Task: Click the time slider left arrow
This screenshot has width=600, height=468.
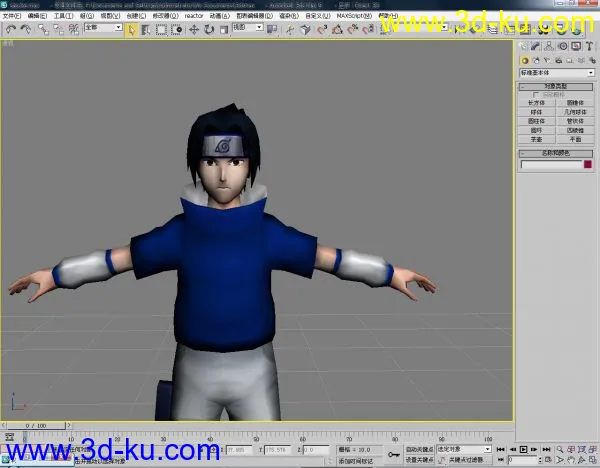Action: pos(3,425)
